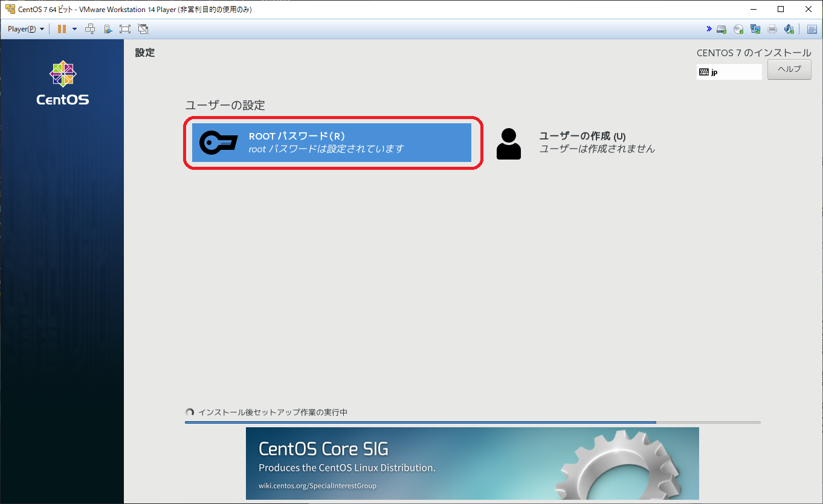Pause the virtual machine with the orange icon
Viewport: 823px width, 504px height.
(x=62, y=29)
